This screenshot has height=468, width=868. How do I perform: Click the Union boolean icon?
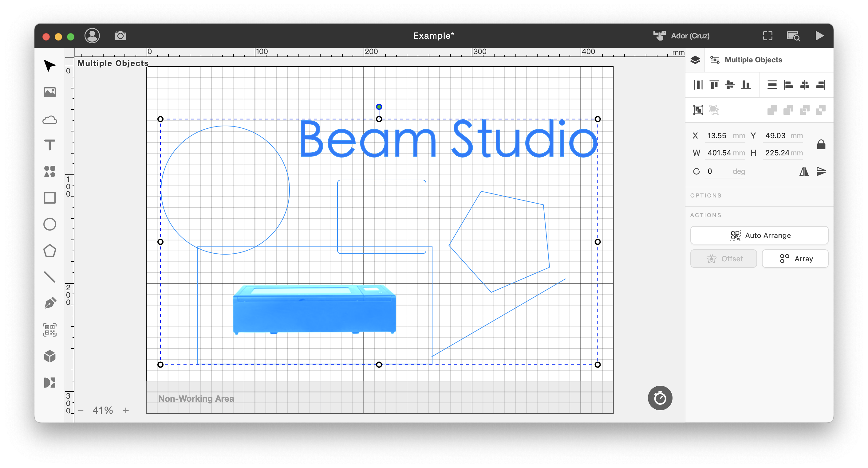pos(772,110)
